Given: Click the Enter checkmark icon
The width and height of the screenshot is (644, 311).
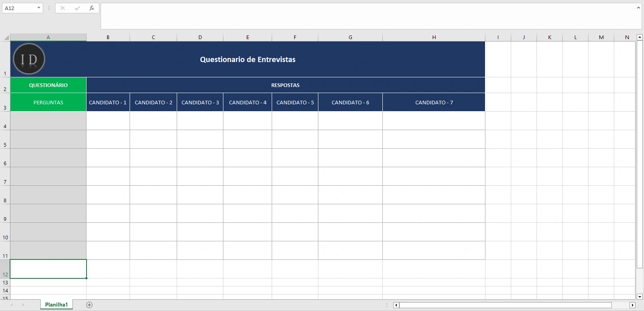Looking at the screenshot, I should (x=77, y=8).
